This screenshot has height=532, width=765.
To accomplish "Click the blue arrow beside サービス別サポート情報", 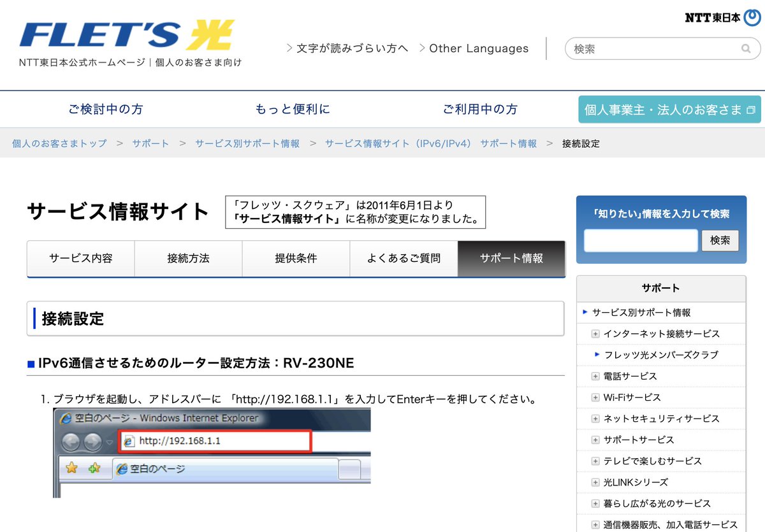I will tap(585, 312).
